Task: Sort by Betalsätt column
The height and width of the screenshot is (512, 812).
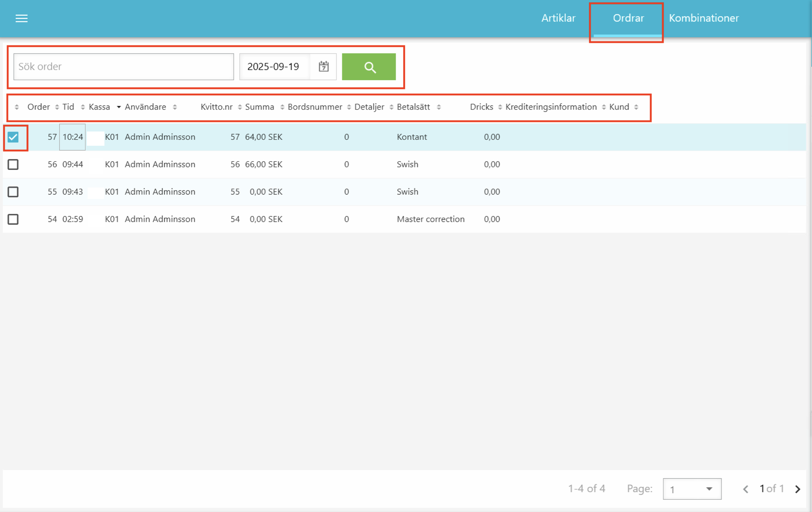Action: coord(413,107)
